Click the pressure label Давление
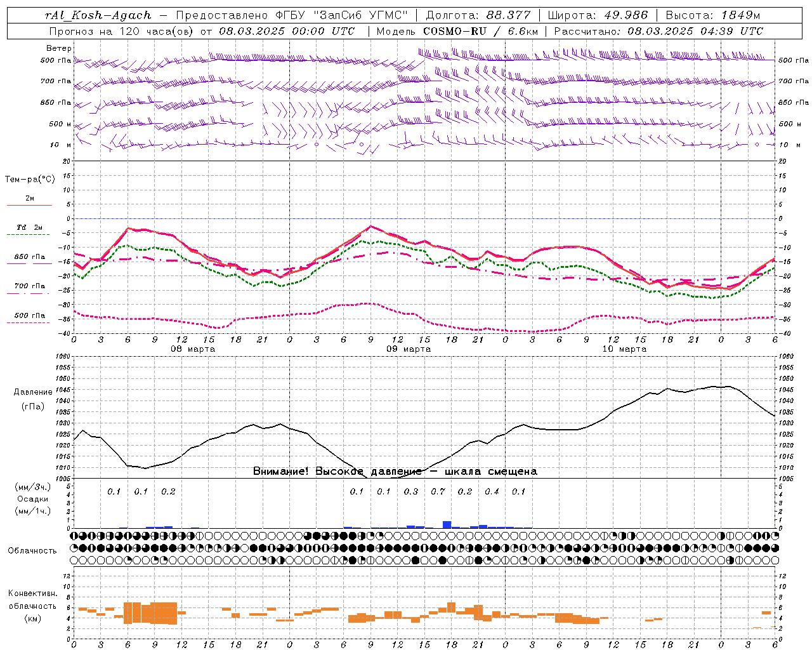812x650 pixels. [33, 392]
